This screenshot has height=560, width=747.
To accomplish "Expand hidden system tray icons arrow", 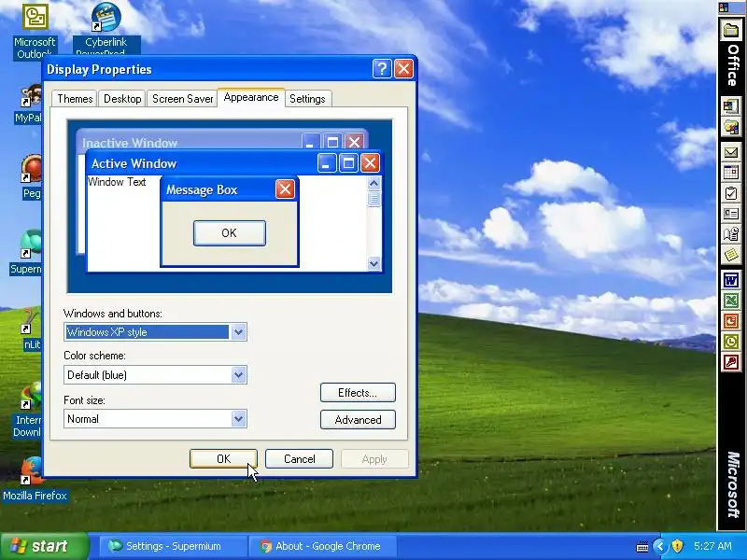I will [659, 546].
